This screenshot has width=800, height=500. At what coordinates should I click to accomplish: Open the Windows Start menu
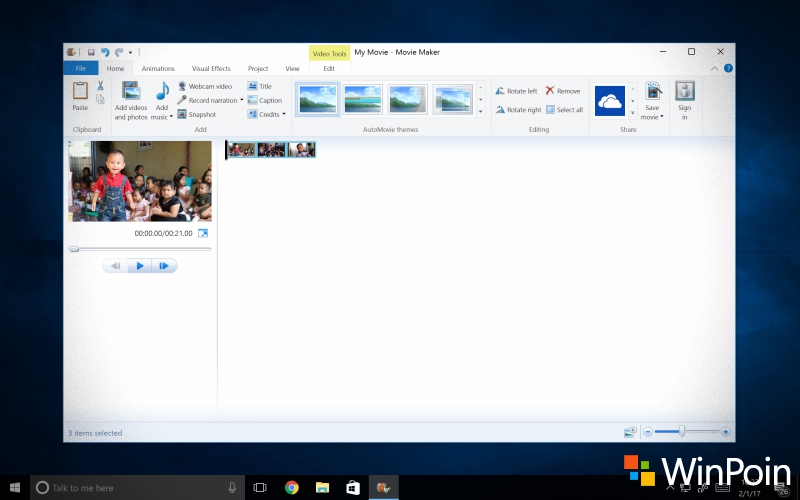coord(15,488)
